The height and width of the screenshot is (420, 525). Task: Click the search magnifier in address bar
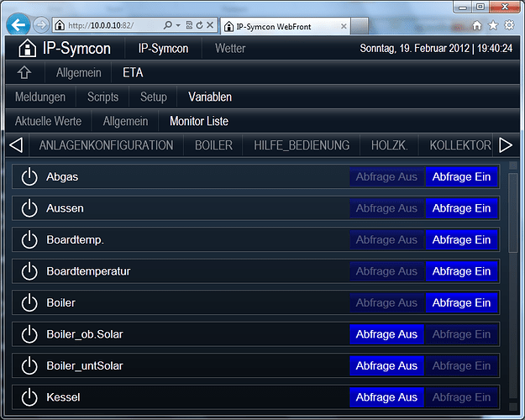pos(168,25)
